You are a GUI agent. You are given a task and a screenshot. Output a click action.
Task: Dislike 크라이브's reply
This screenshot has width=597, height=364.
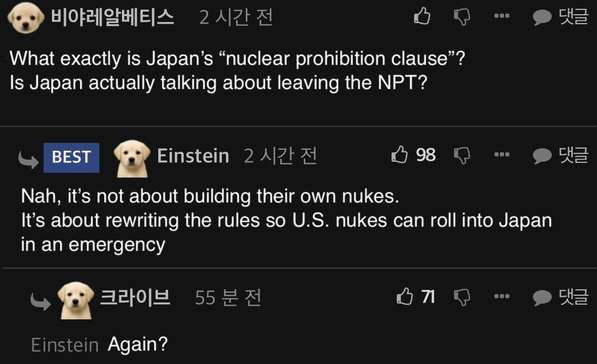click(x=461, y=297)
